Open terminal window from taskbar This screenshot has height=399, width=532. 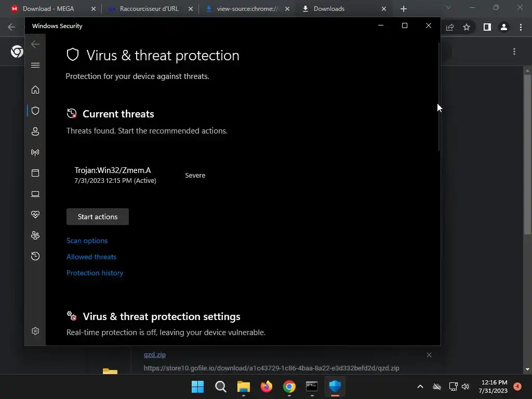312,387
